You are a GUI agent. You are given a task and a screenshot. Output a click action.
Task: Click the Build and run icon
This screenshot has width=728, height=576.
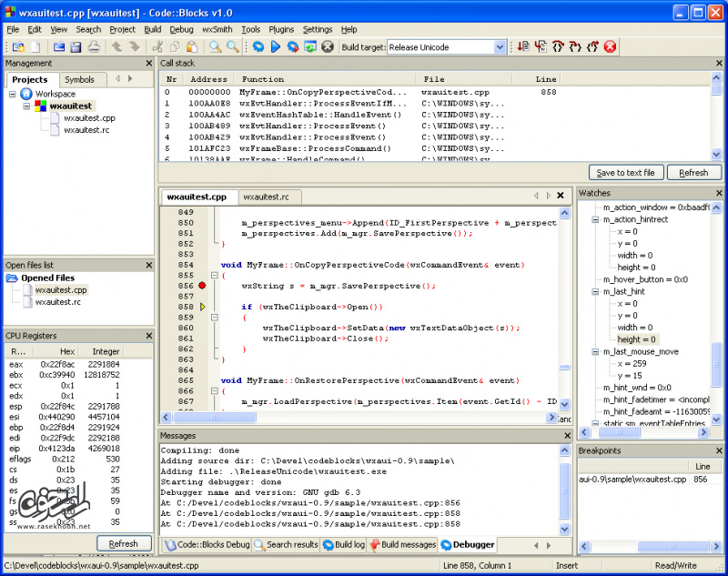tap(293, 47)
